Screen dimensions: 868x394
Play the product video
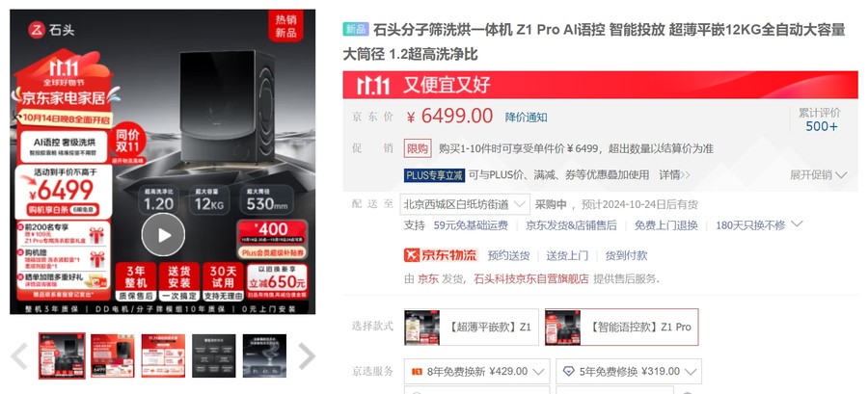click(163, 235)
